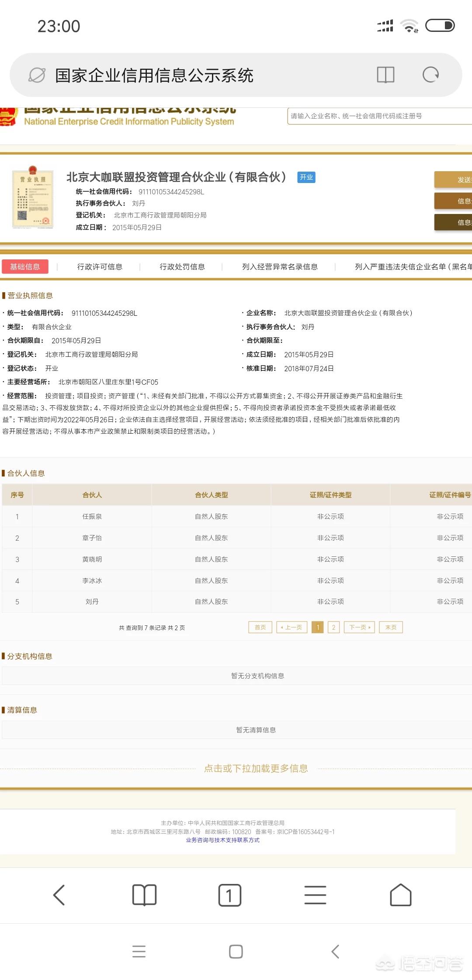
Task: Go back using browser bottom back arrow
Action: pos(59,895)
